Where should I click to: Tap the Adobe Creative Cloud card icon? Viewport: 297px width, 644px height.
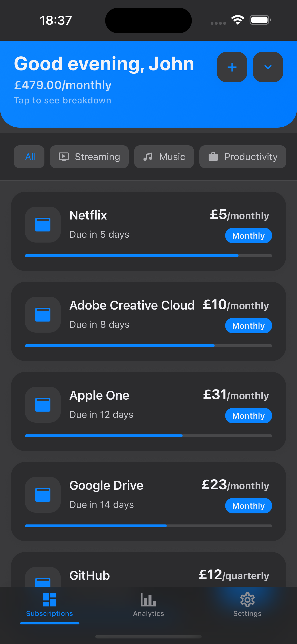(x=43, y=314)
